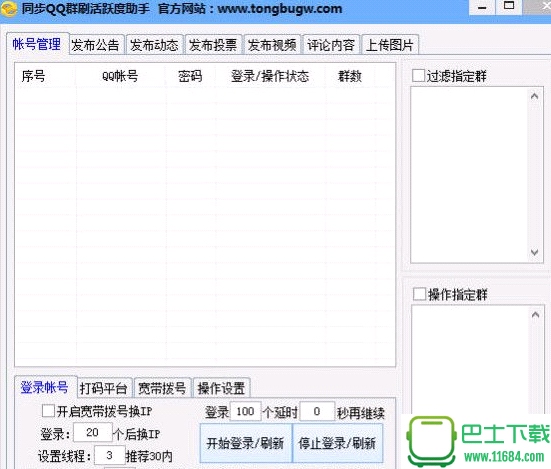Show the 操作设置 sub-tab
The height and width of the screenshot is (469, 551).
coord(221,388)
